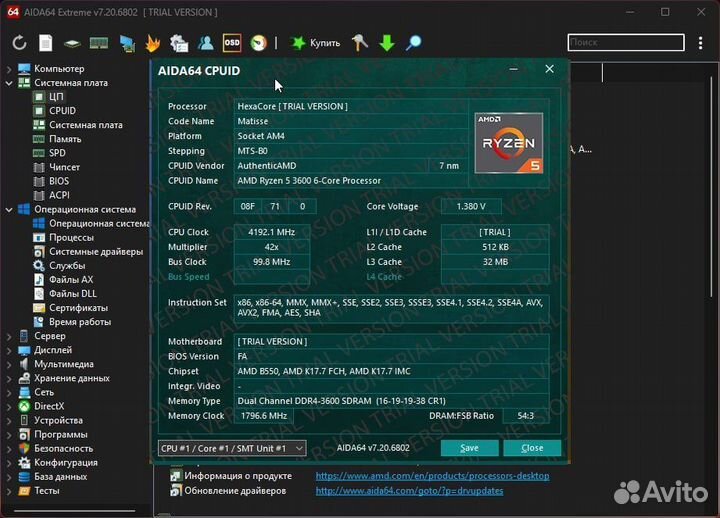Viewport: 720px width, 518px height.
Task: Click the Refresh toolbar icon
Action: click(19, 43)
